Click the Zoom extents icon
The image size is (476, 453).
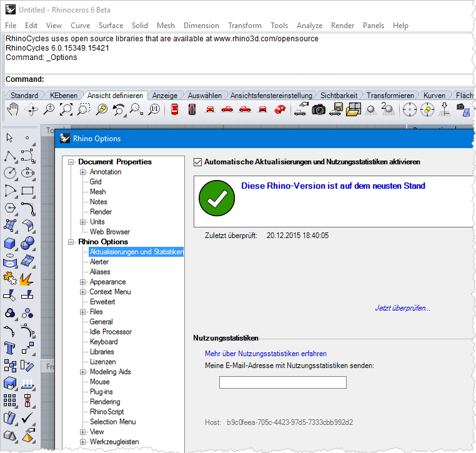pos(66,109)
